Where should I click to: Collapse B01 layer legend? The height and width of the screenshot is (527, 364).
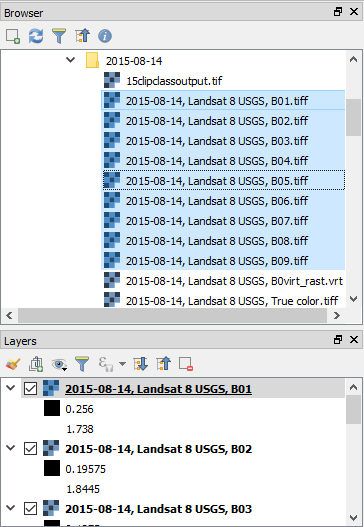pyautogui.click(x=11, y=388)
